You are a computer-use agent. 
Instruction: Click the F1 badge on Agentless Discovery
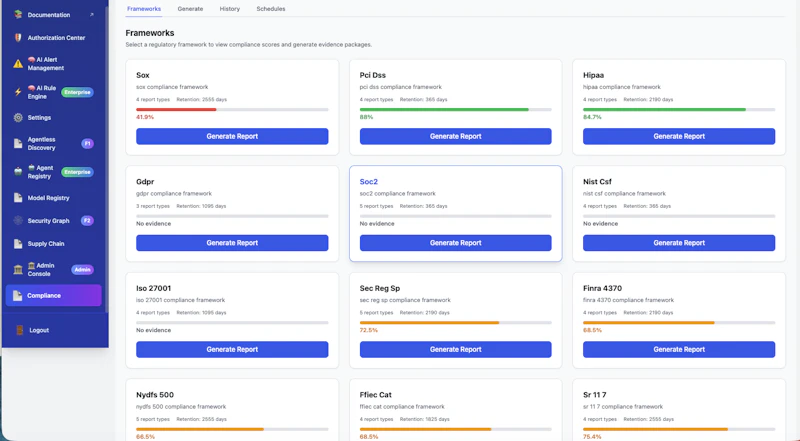87,143
